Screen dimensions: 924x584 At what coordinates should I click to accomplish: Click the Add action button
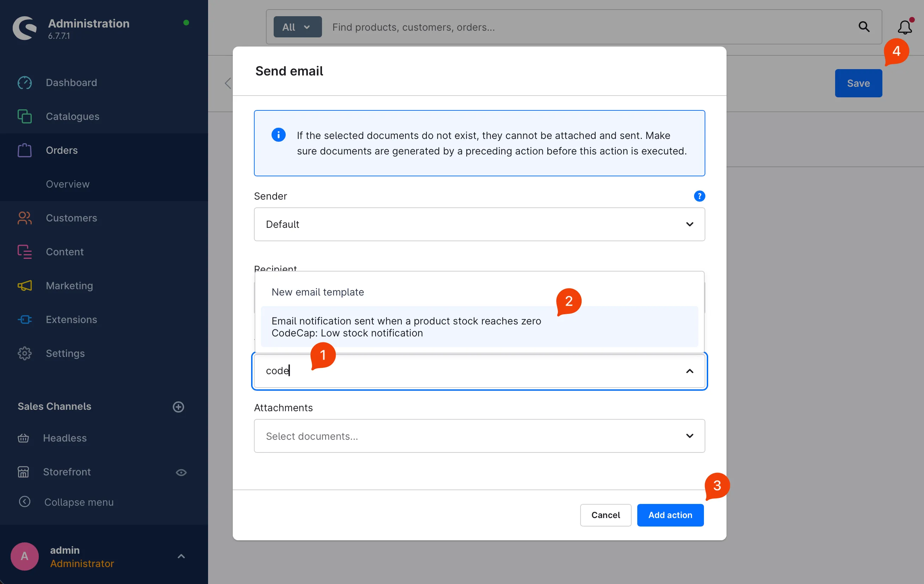coord(670,515)
